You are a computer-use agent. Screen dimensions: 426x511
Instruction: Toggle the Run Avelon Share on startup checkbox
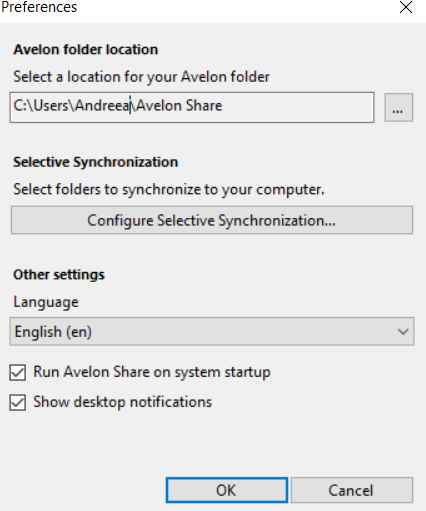pos(18,372)
